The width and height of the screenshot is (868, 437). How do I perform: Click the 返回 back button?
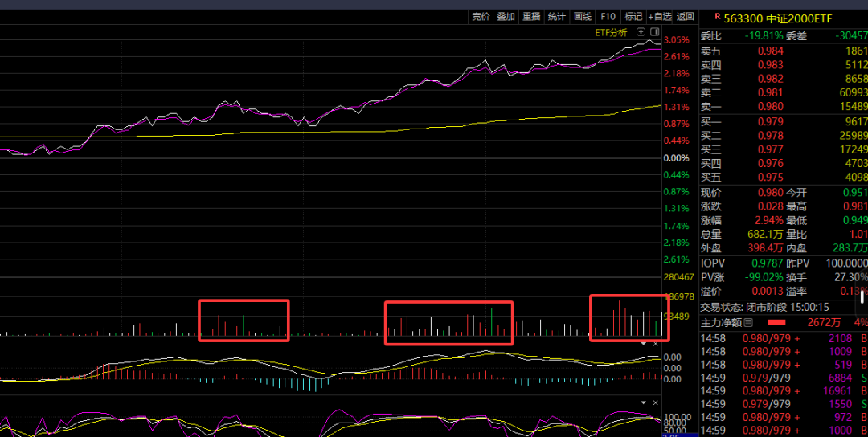point(685,17)
